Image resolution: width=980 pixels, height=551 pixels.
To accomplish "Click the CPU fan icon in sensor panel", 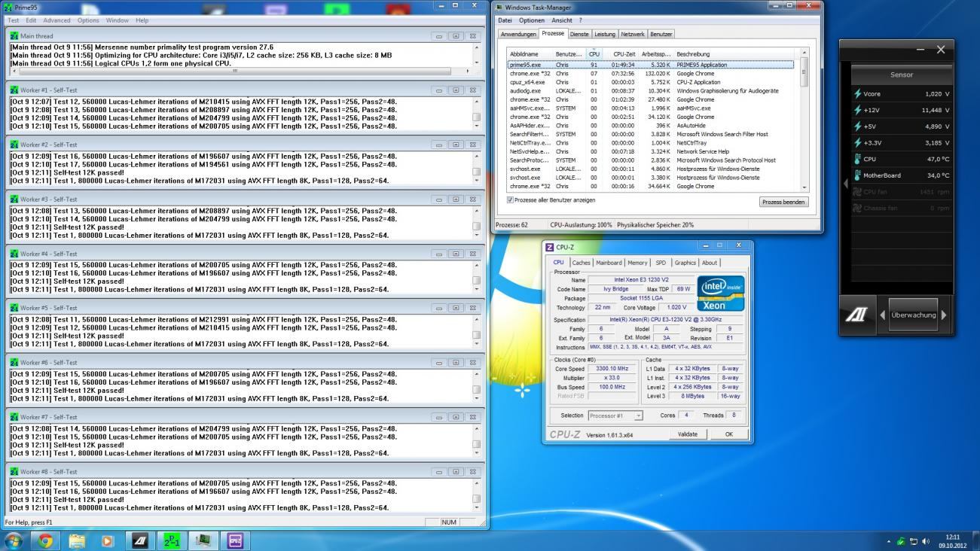I will click(x=857, y=192).
